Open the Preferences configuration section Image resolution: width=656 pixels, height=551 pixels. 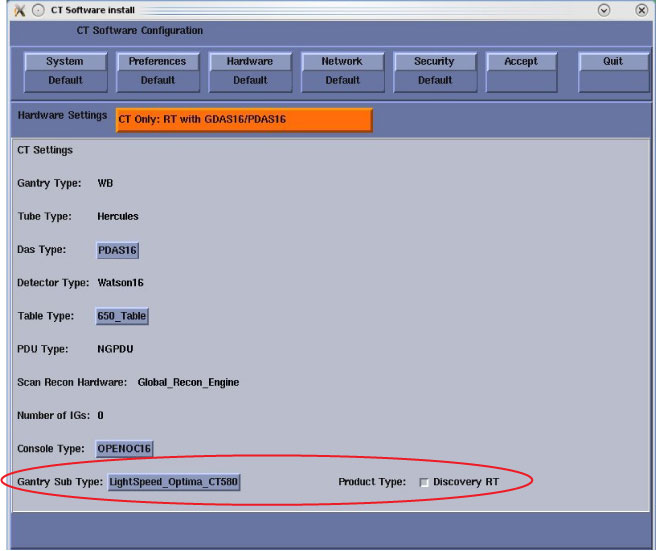157,62
